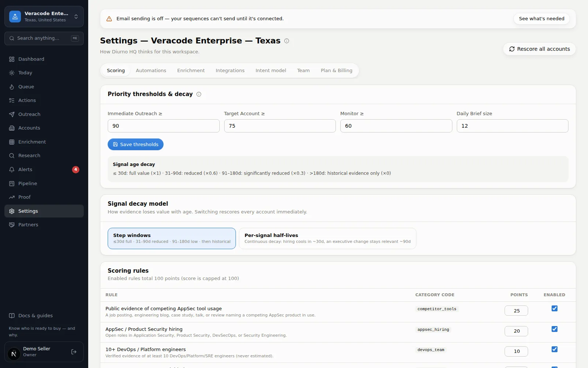Open Outreach via its paper-plane icon

tap(12, 114)
